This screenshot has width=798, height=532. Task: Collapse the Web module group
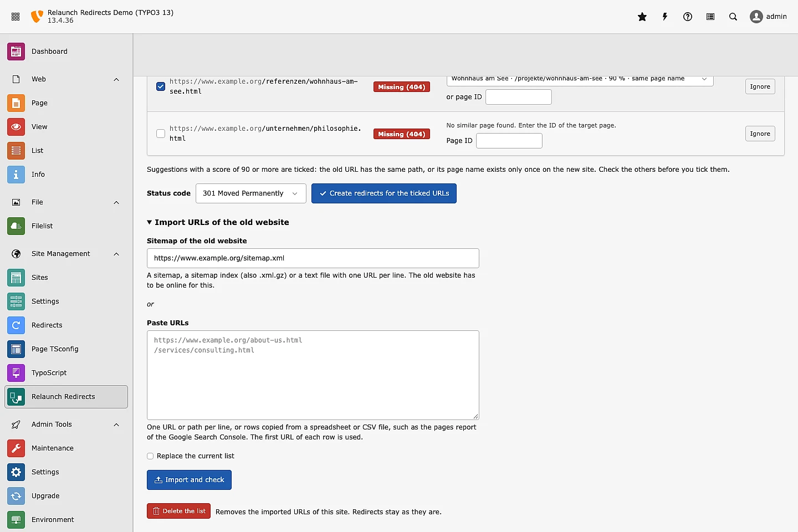66,79
